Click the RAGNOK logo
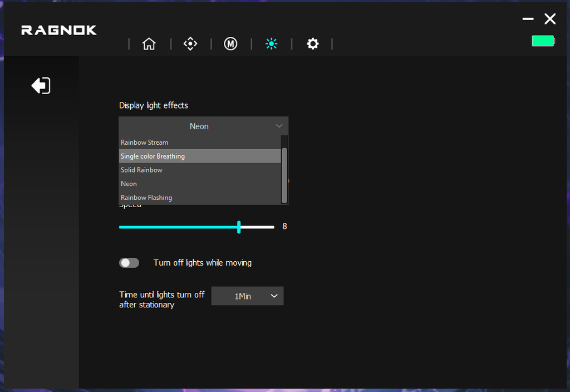570x392 pixels. pos(59,30)
